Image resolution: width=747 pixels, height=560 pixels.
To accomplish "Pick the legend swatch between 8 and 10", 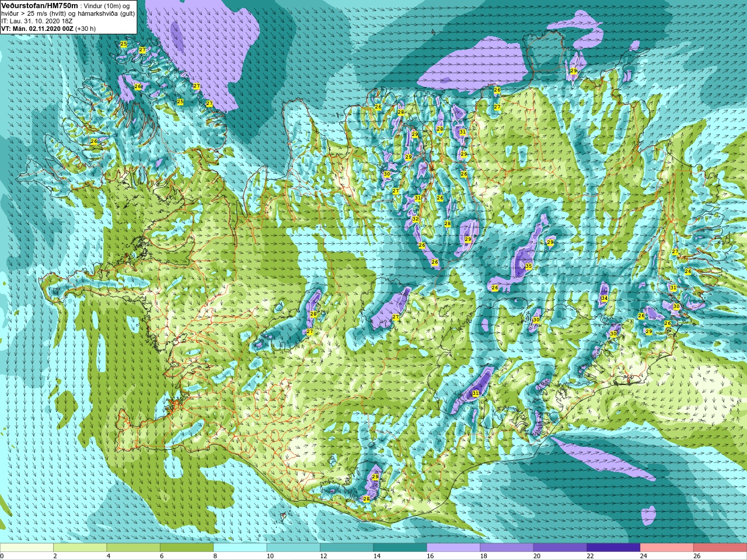I will (240, 548).
